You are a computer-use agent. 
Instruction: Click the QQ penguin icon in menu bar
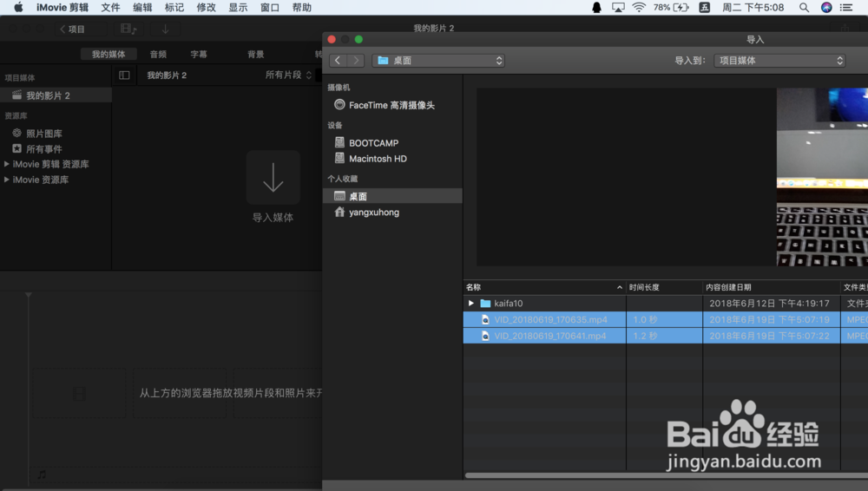(597, 7)
